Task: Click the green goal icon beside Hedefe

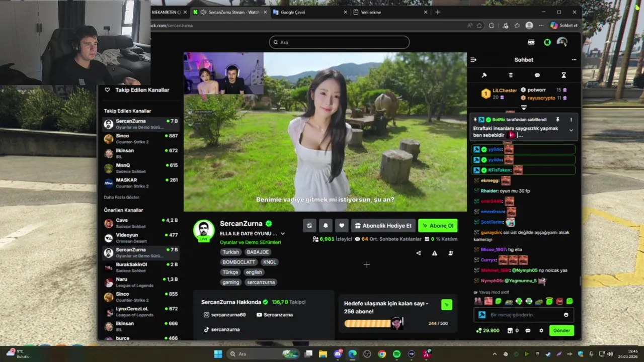Action: 446,304
